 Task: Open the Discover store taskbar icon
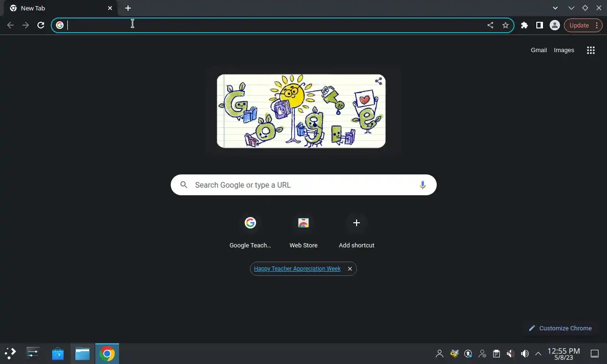(58, 353)
